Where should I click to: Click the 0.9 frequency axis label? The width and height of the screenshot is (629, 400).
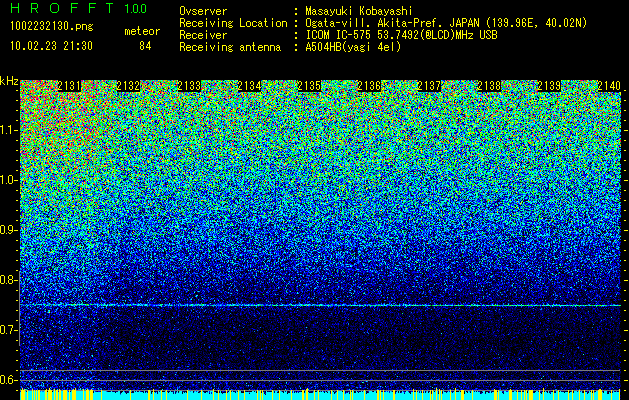pyautogui.click(x=9, y=230)
